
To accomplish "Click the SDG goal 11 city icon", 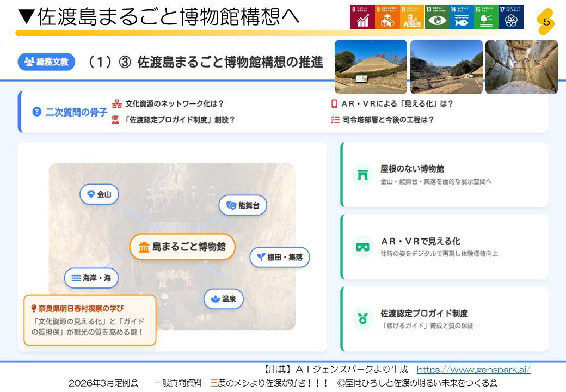I will click(412, 17).
